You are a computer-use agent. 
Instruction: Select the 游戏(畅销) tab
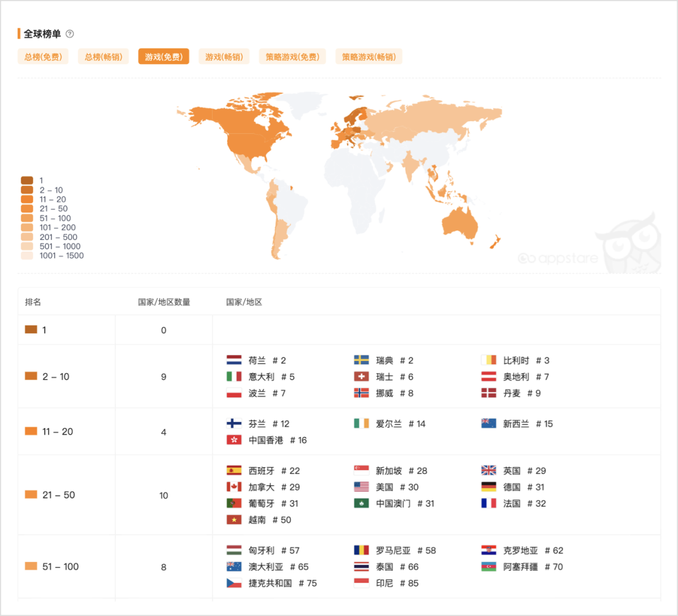coord(224,57)
